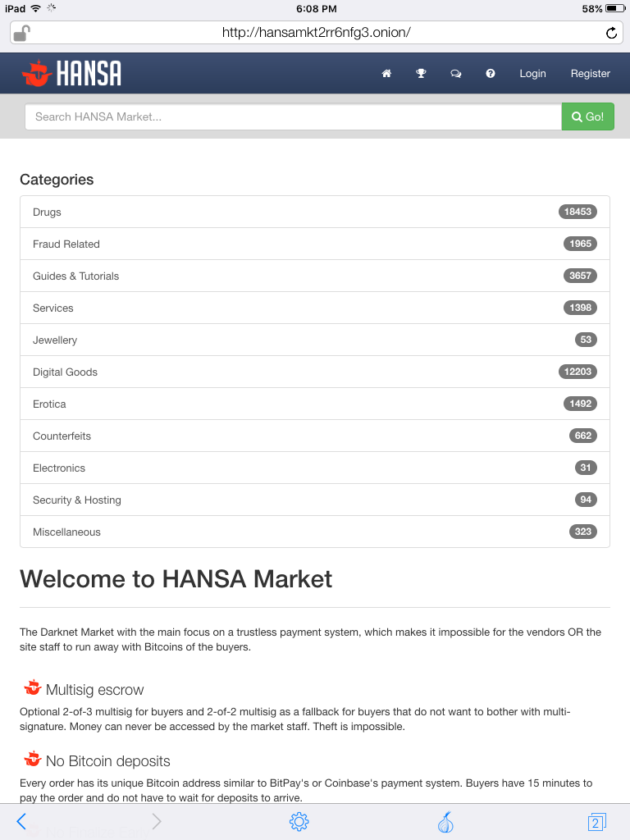Tap the browser back arrow
630x840 pixels.
click(21, 821)
